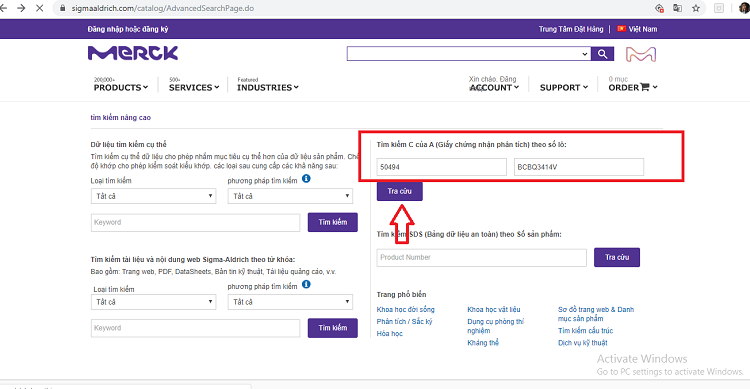Open second phương pháp tìm kiếm dropdown
The height and width of the screenshot is (389, 750).
(x=290, y=302)
